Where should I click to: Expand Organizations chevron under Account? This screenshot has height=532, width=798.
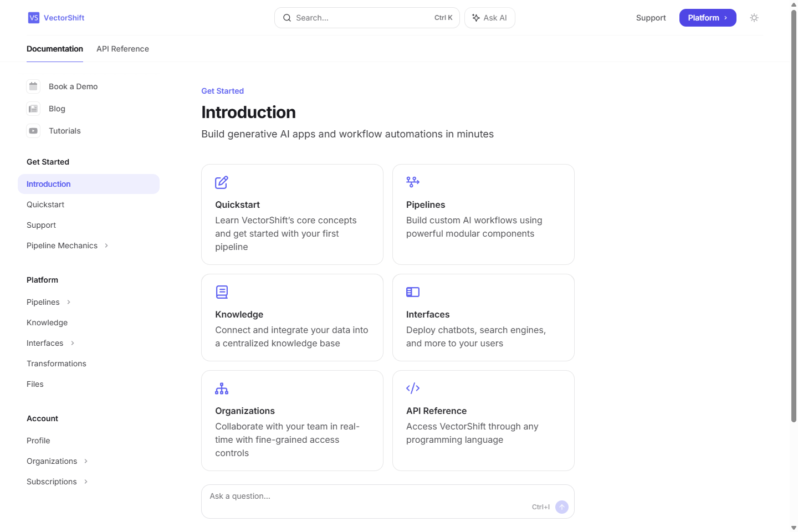[x=86, y=461]
